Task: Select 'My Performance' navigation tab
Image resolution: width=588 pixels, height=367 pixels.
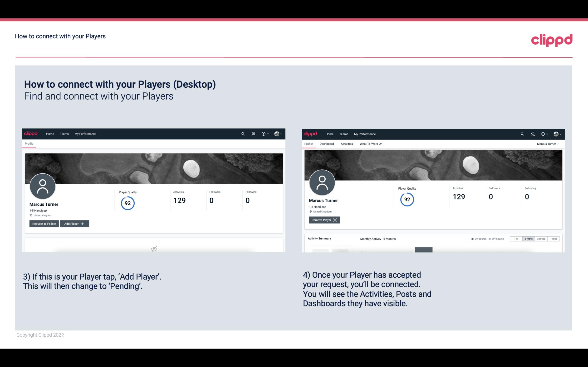Action: point(85,133)
